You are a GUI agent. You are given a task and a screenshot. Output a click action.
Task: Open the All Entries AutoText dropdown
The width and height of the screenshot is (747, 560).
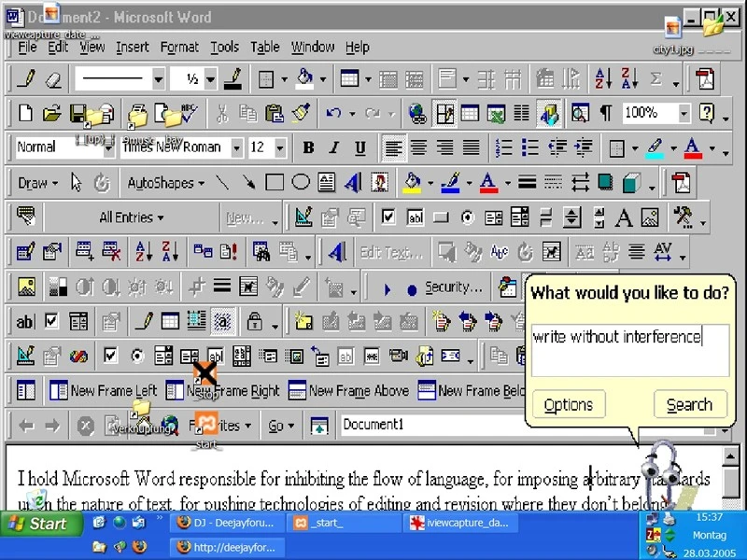(x=131, y=217)
